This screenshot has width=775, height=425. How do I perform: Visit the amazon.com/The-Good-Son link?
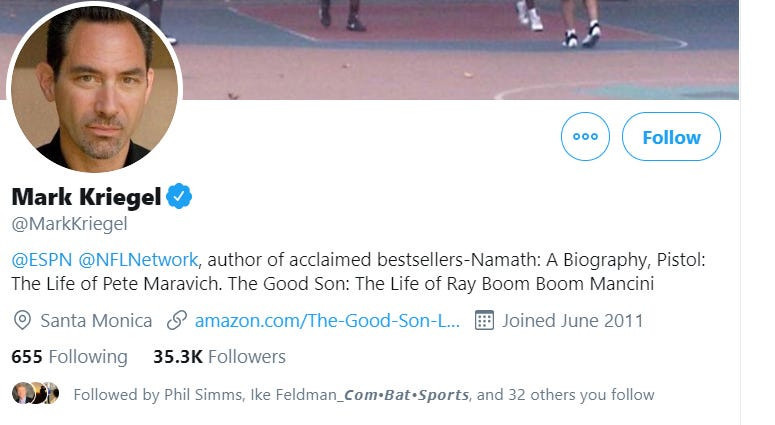(x=327, y=321)
